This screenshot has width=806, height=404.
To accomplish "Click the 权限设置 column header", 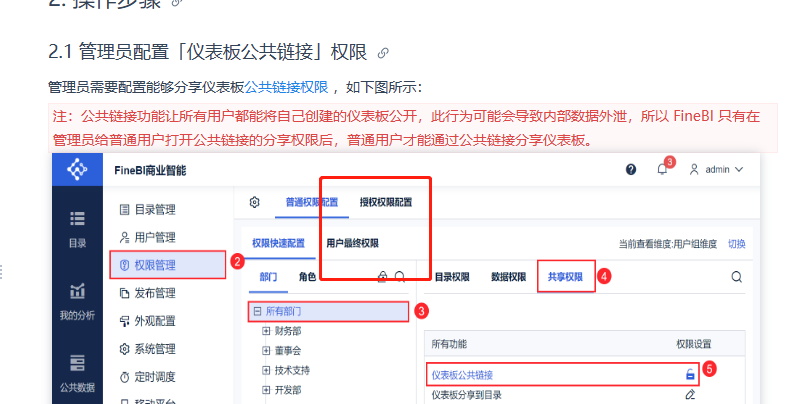I will [x=693, y=344].
